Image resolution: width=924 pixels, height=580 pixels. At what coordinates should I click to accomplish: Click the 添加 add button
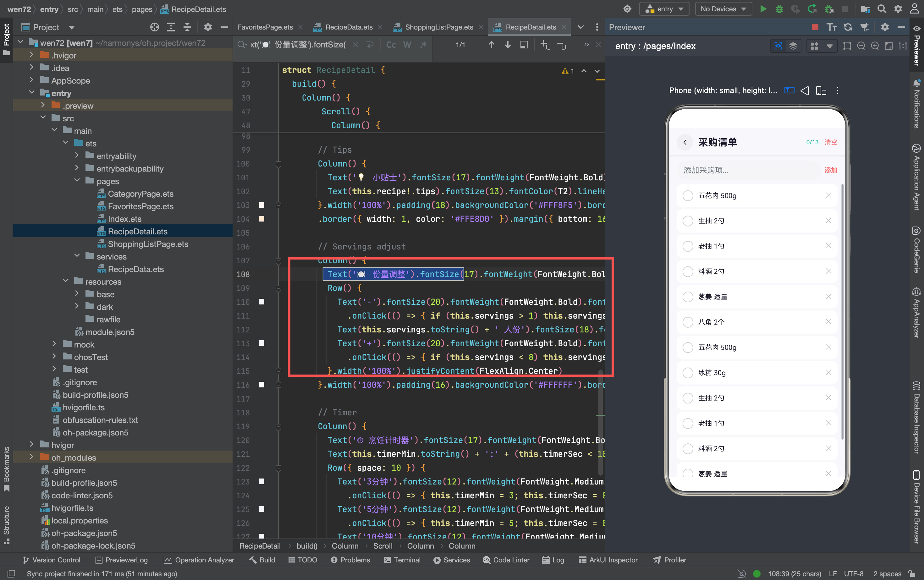point(831,170)
